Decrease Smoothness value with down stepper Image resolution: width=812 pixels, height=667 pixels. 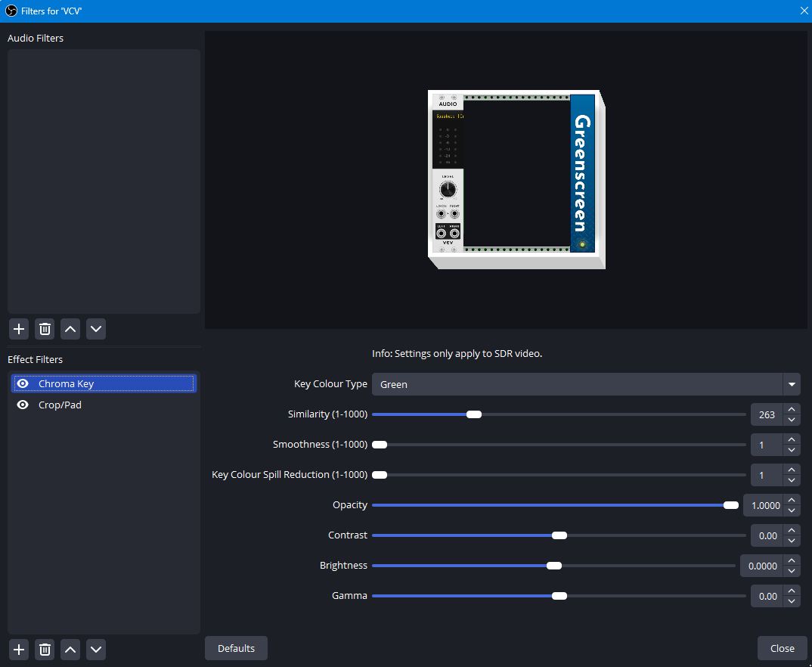(792, 450)
